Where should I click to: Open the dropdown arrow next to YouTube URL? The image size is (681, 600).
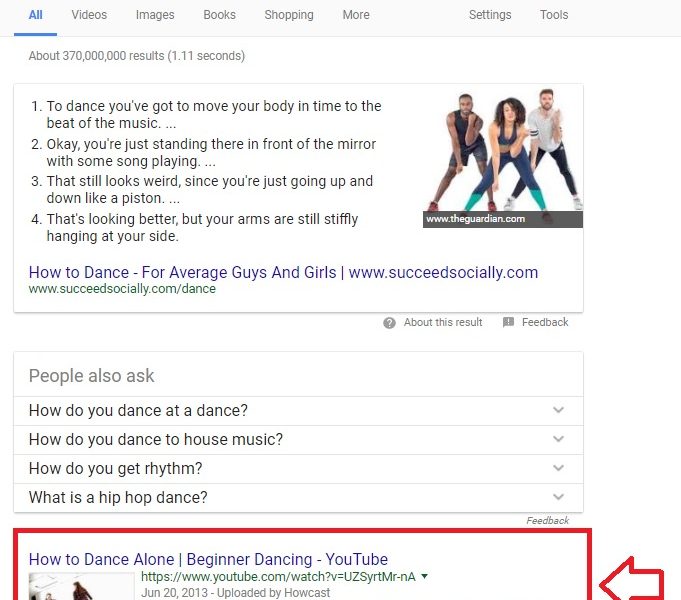coord(425,577)
